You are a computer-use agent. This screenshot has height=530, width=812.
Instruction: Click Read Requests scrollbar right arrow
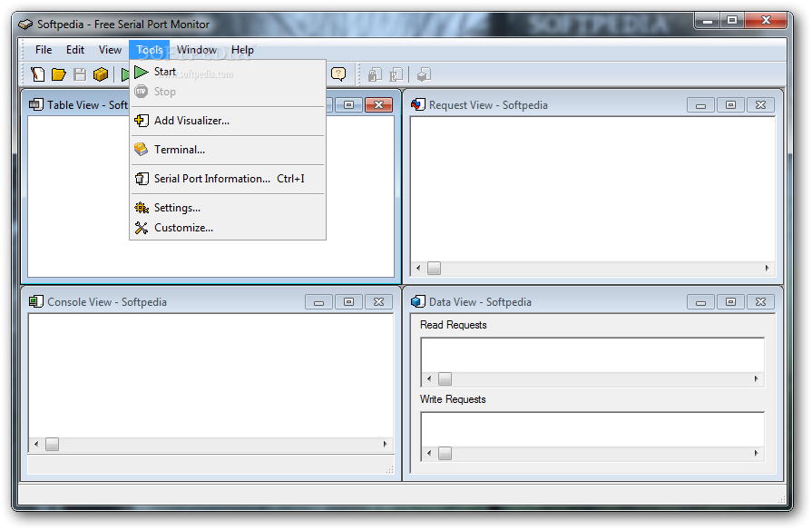(756, 378)
